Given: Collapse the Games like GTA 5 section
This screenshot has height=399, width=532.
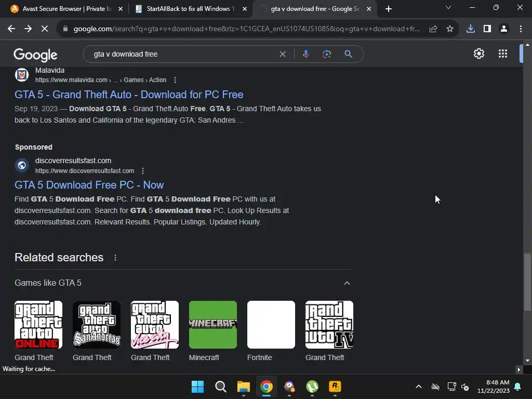Looking at the screenshot, I should (x=347, y=283).
